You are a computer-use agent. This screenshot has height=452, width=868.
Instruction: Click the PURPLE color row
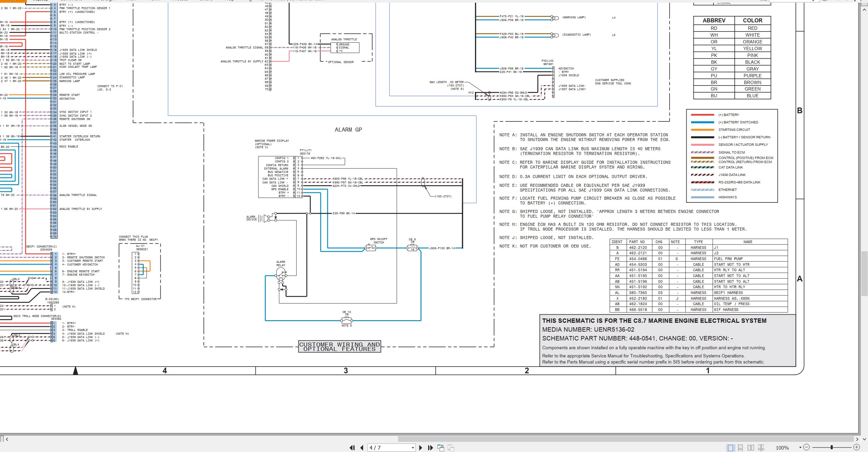pos(732,76)
